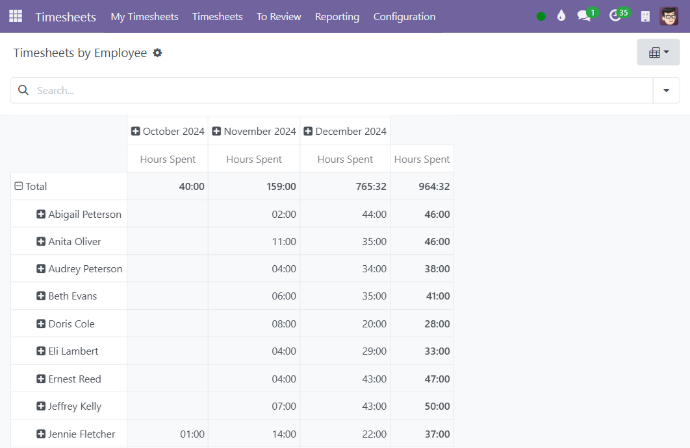Click the Timesheets app title
This screenshot has width=690, height=448.
[66, 17]
